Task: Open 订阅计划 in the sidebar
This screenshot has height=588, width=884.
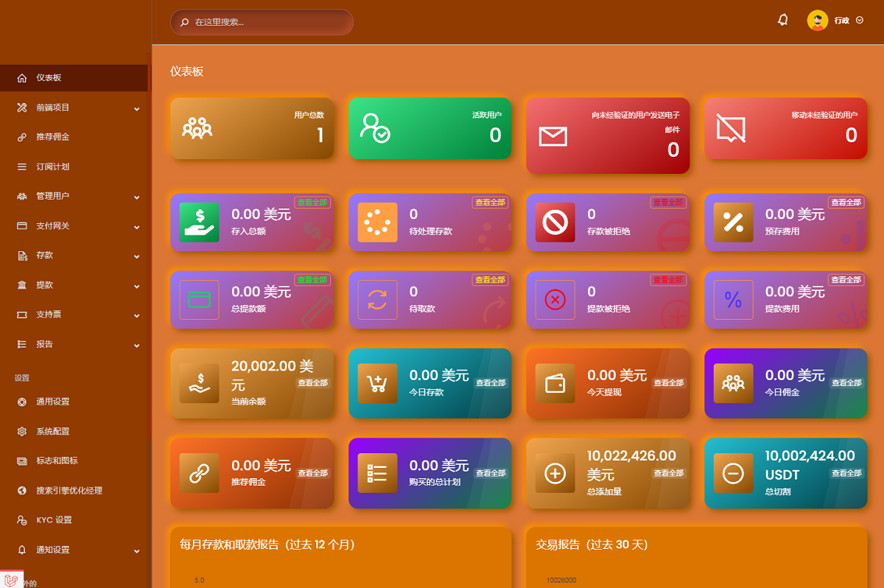Action: click(74, 167)
